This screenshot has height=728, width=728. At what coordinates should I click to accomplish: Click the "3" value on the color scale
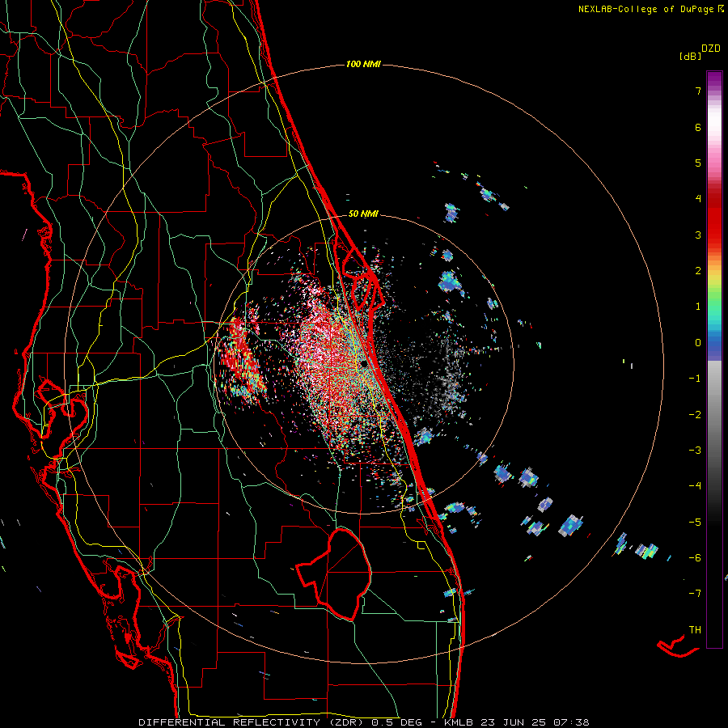click(698, 235)
